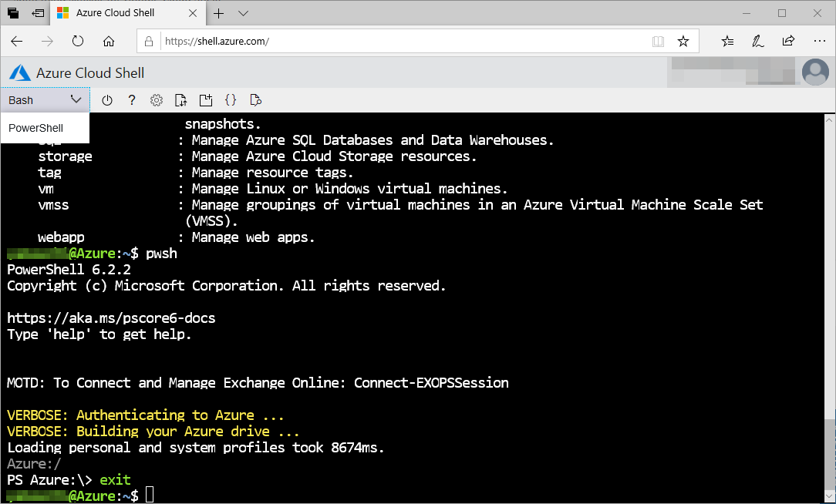This screenshot has height=504, width=836.
Task: Open the Cloud Shell settings gear
Action: [157, 99]
